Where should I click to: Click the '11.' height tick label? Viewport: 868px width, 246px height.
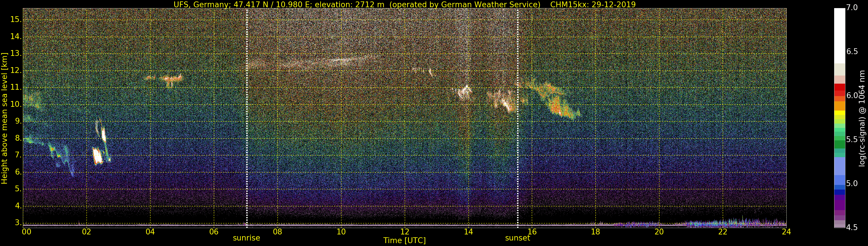(16, 88)
